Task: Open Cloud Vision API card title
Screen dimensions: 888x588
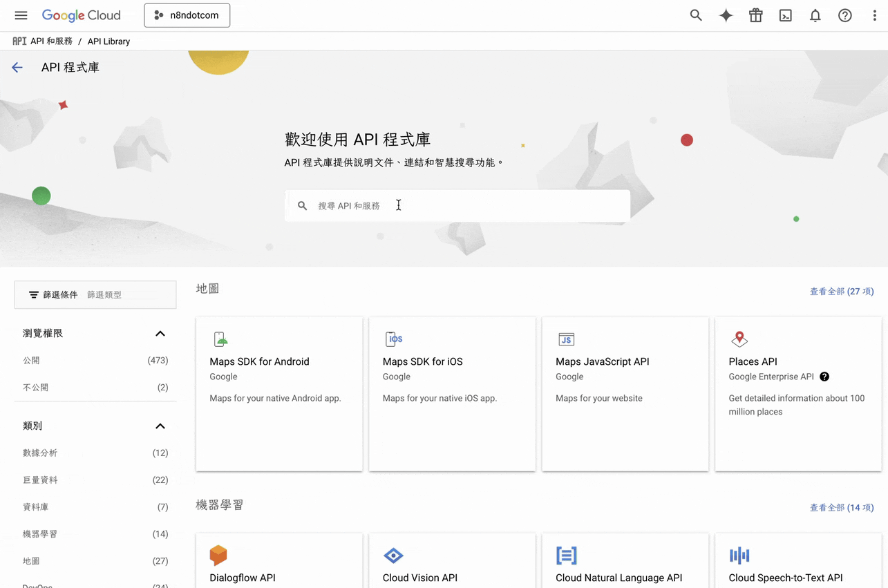Action: pyautogui.click(x=420, y=578)
